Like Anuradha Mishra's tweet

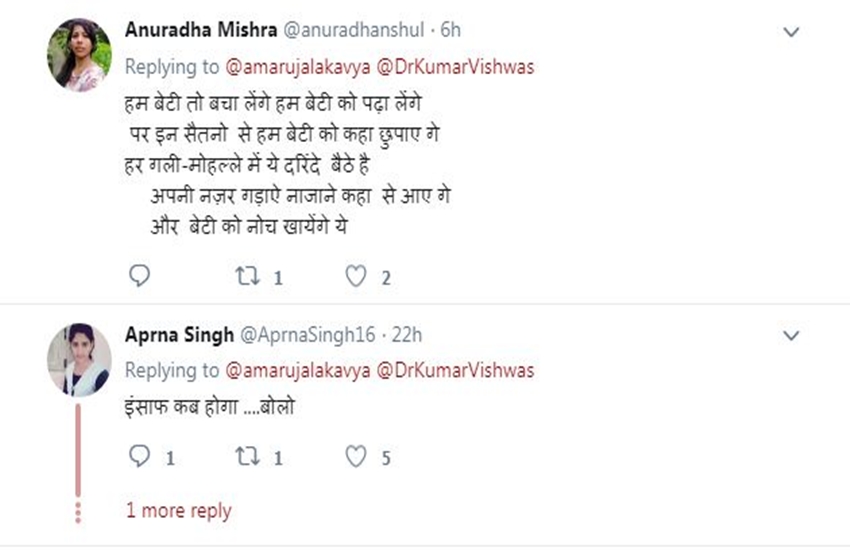pyautogui.click(x=356, y=277)
